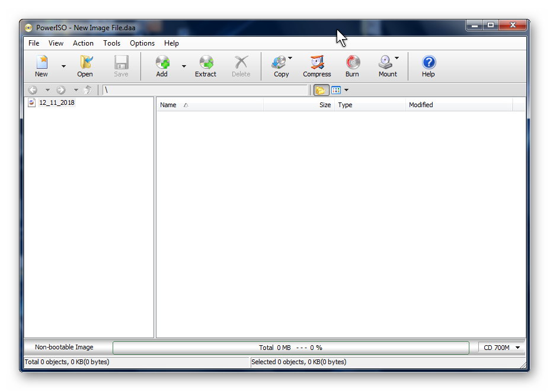The height and width of the screenshot is (392, 550).
Task: Click the Add files toolbar icon
Action: coord(162,62)
